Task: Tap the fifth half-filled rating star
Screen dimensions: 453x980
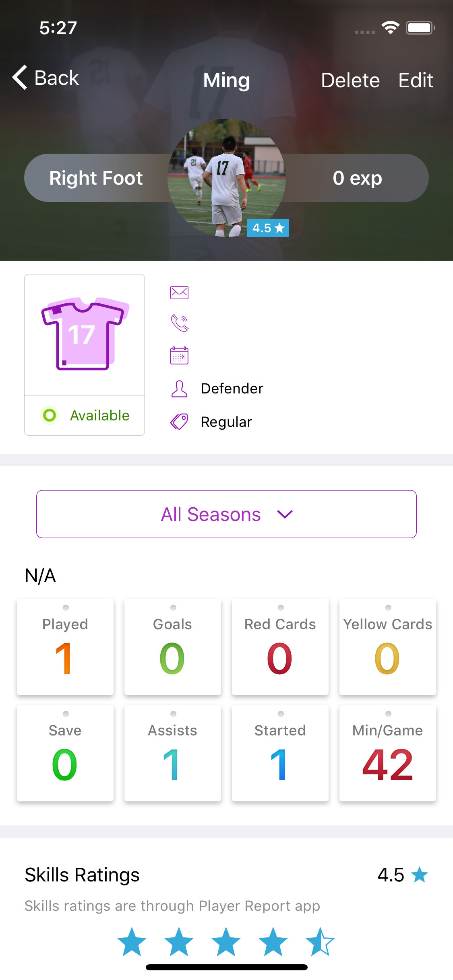Action: click(x=320, y=941)
